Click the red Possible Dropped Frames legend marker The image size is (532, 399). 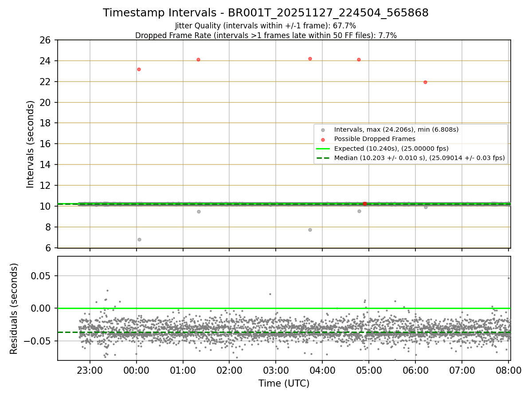click(x=323, y=139)
